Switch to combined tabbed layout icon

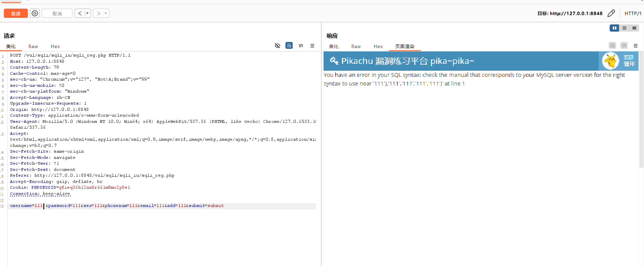point(634,28)
